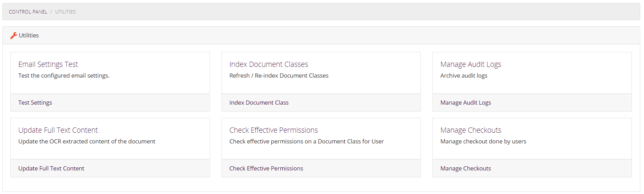Click the Update Full Text Content footer link
Viewport: 644px width, 194px height.
51,168
